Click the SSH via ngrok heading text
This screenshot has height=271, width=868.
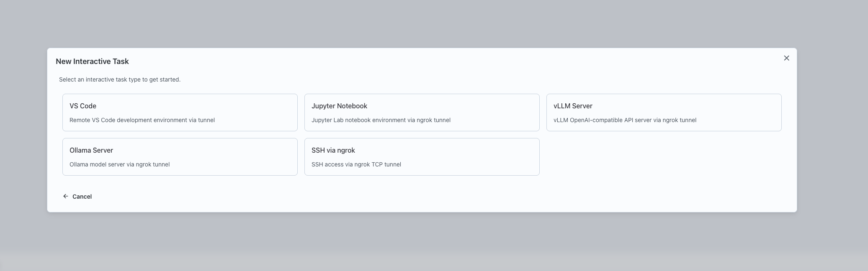[333, 150]
